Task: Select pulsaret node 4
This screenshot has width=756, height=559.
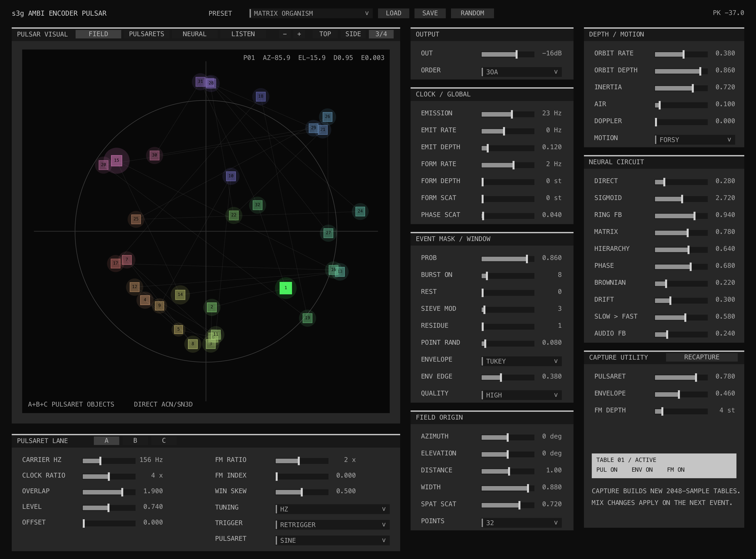Action: click(145, 300)
